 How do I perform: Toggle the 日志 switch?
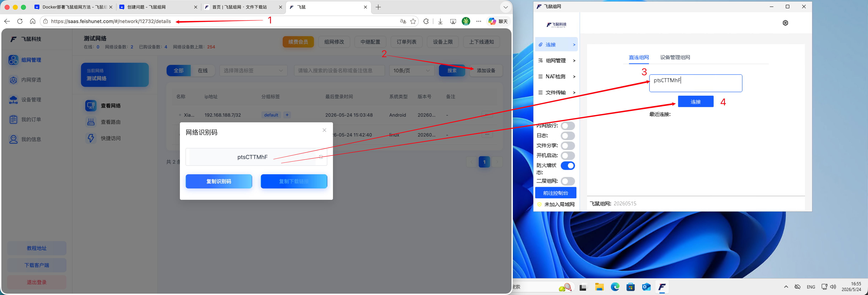point(568,136)
